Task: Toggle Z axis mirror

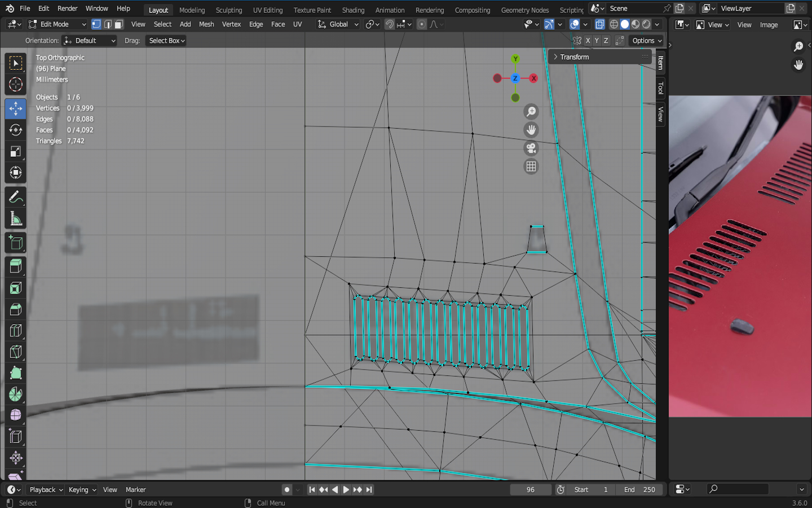Action: pyautogui.click(x=606, y=41)
